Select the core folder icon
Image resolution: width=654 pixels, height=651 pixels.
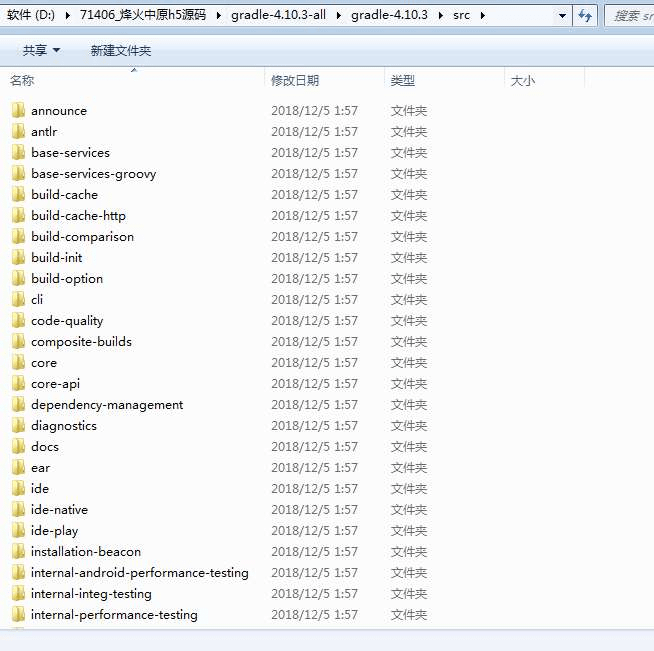(x=18, y=362)
